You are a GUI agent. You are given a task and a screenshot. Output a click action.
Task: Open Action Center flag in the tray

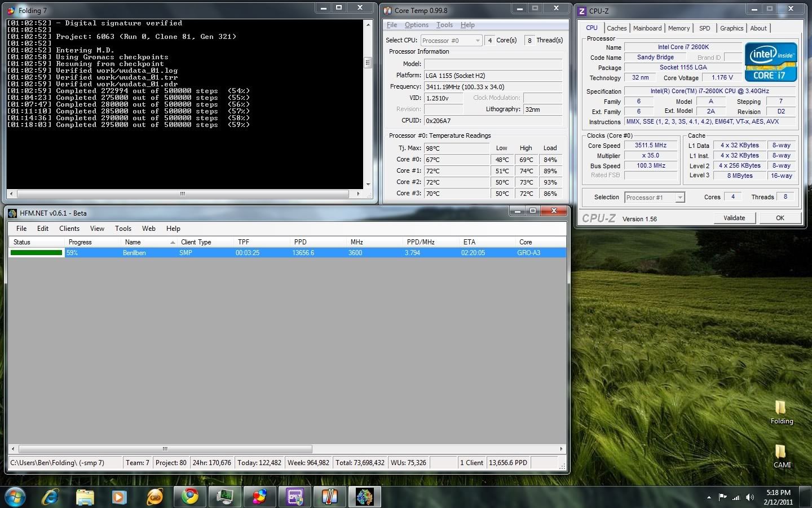point(722,497)
